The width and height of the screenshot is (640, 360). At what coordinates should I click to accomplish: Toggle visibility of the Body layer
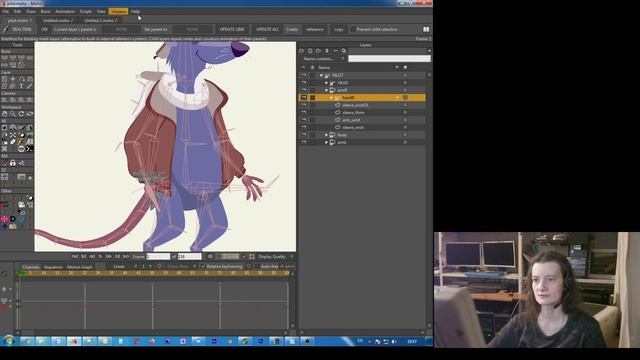[303, 135]
